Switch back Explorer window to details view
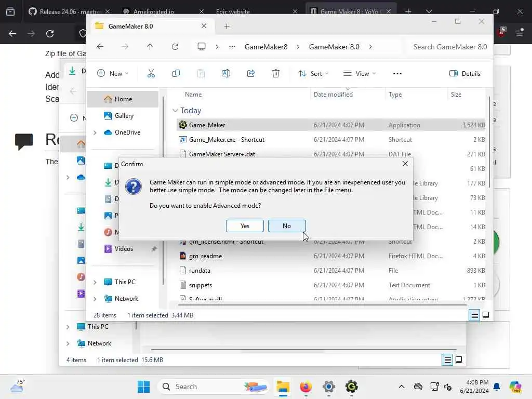The image size is (532, 399). 447,360
